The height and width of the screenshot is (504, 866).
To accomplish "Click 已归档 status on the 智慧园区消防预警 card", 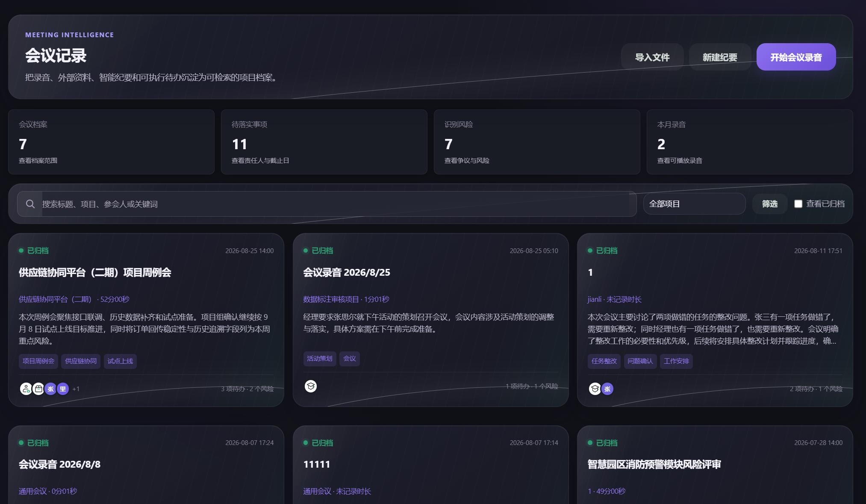I will coord(603,443).
